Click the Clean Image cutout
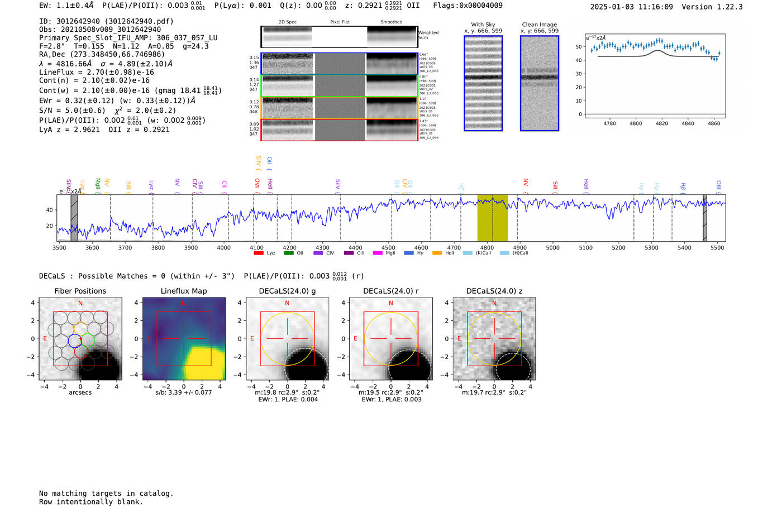 540,83
